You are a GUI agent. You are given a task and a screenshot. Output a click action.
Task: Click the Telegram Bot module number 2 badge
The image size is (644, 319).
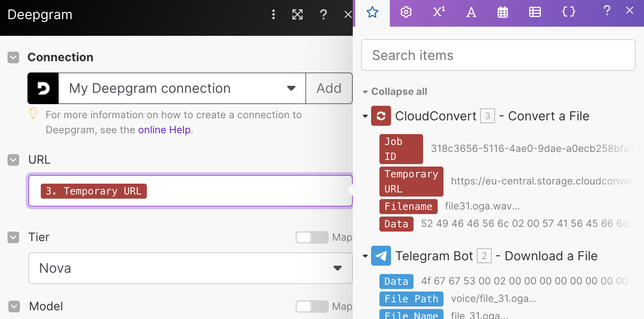click(484, 256)
